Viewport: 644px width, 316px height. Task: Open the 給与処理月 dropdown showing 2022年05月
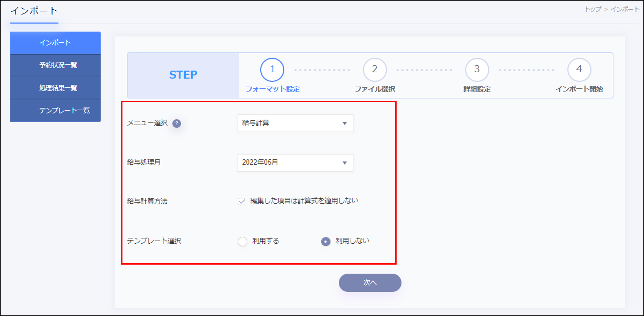tap(295, 162)
